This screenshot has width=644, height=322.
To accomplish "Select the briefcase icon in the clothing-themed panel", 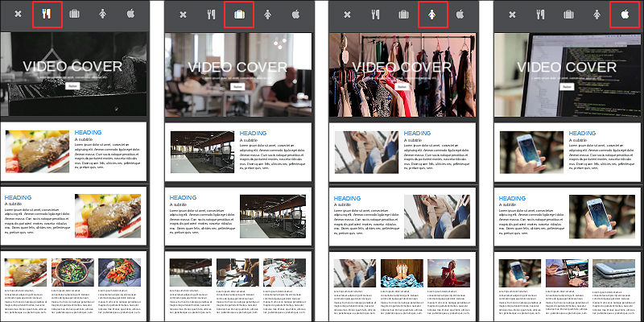I will coord(404,14).
